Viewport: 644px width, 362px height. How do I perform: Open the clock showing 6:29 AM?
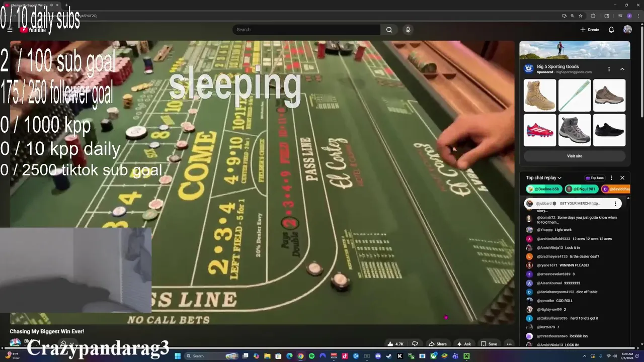627,356
